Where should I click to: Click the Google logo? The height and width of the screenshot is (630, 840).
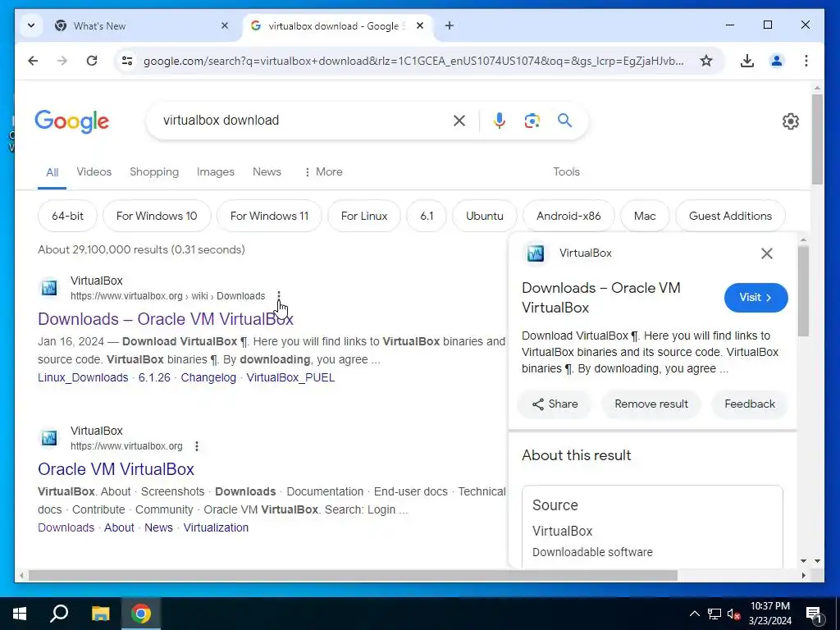(x=72, y=121)
